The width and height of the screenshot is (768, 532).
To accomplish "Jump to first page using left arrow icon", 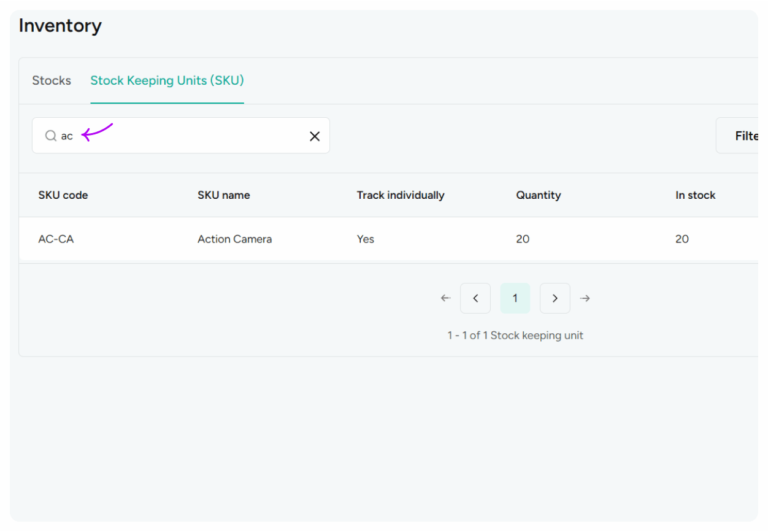I will 445,298.
